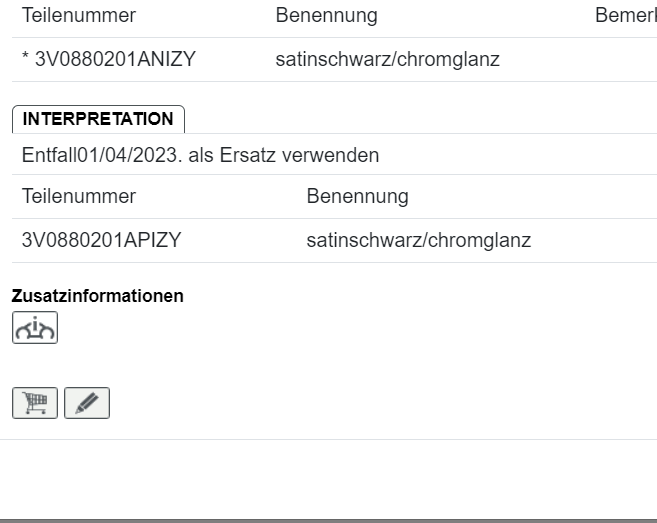Add part to shopping cart
Viewport: 657px width, 523px height.
point(36,402)
